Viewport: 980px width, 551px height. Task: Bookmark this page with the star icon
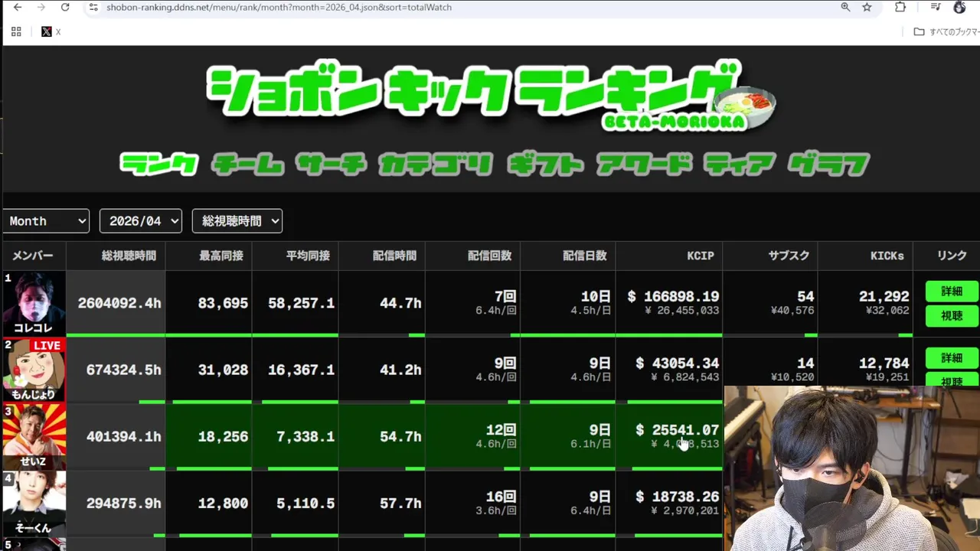867,7
